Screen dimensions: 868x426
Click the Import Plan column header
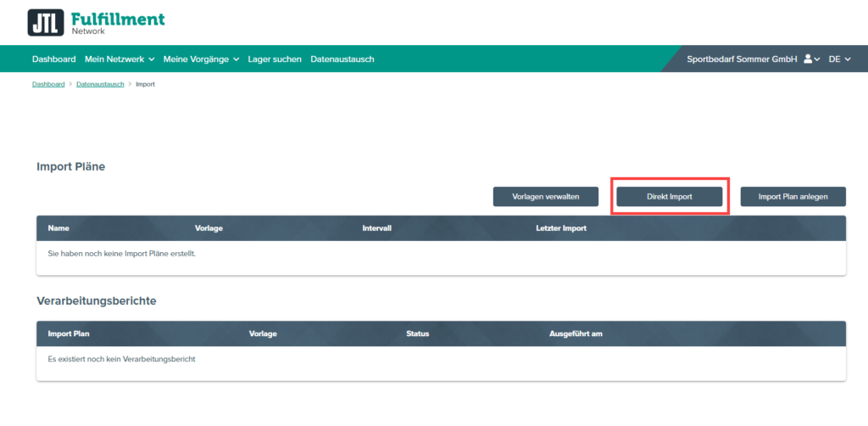coord(69,334)
